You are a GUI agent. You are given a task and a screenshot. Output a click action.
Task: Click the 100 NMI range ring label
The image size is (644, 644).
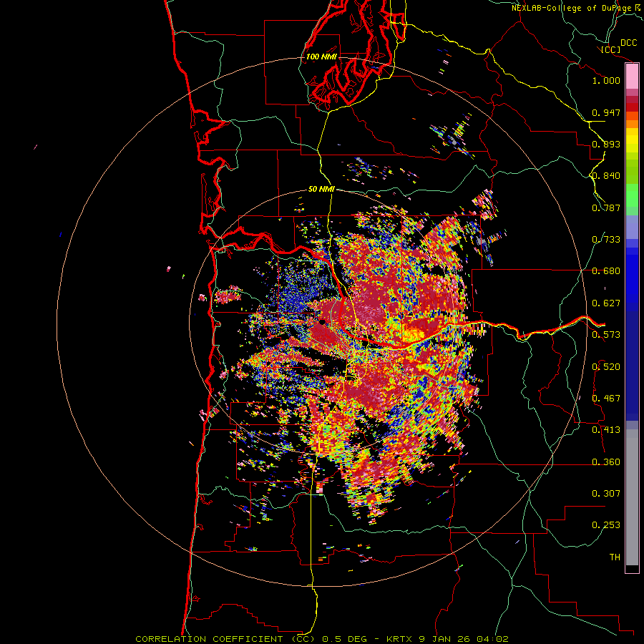[x=321, y=57]
